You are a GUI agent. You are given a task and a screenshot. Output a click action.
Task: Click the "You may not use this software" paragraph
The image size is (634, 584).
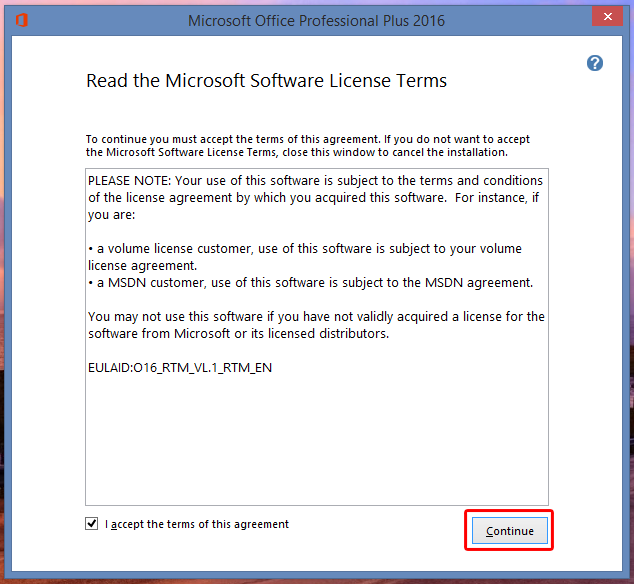[316, 325]
